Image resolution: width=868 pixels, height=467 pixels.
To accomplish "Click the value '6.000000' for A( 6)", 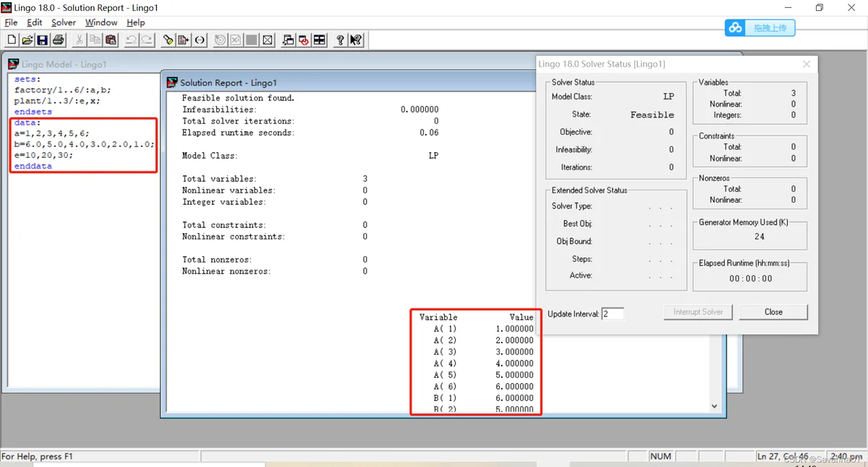I will 514,387.
